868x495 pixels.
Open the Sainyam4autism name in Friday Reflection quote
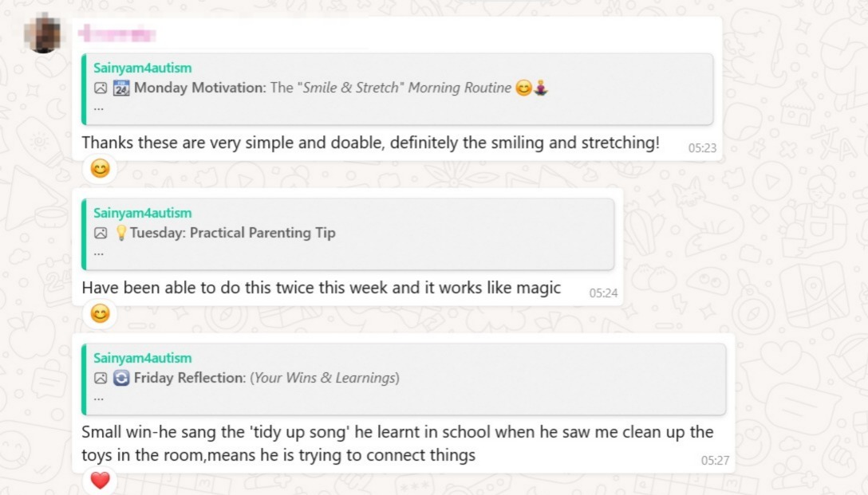click(142, 358)
